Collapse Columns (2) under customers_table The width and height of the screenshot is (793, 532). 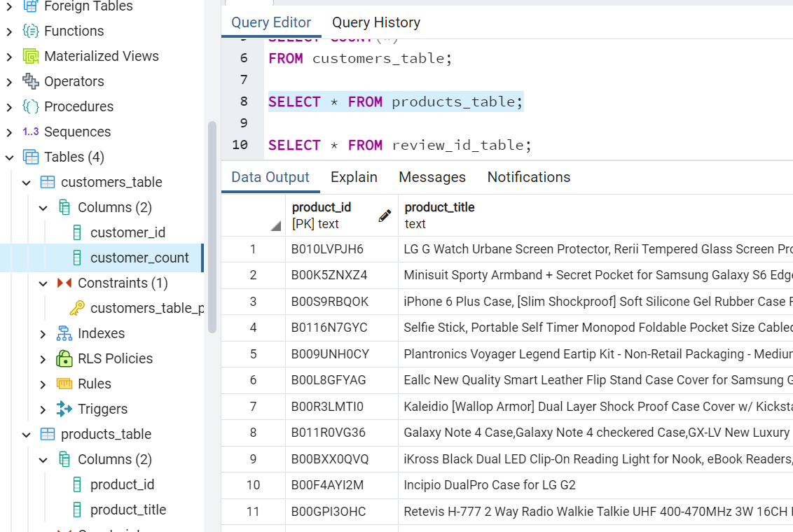point(43,208)
